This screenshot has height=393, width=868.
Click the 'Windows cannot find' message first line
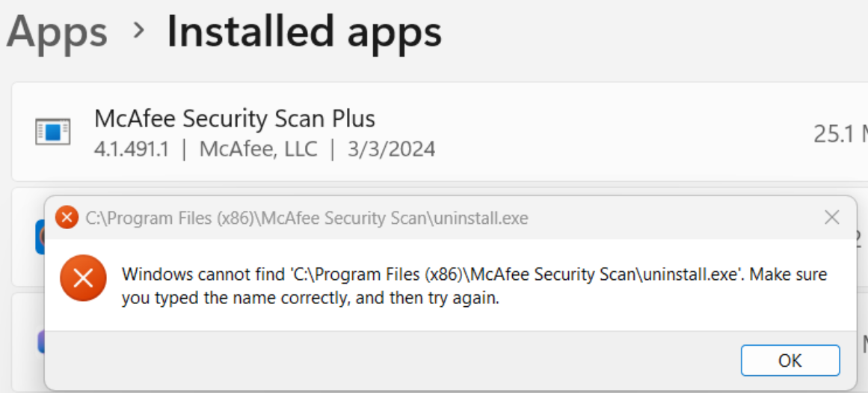point(474,274)
